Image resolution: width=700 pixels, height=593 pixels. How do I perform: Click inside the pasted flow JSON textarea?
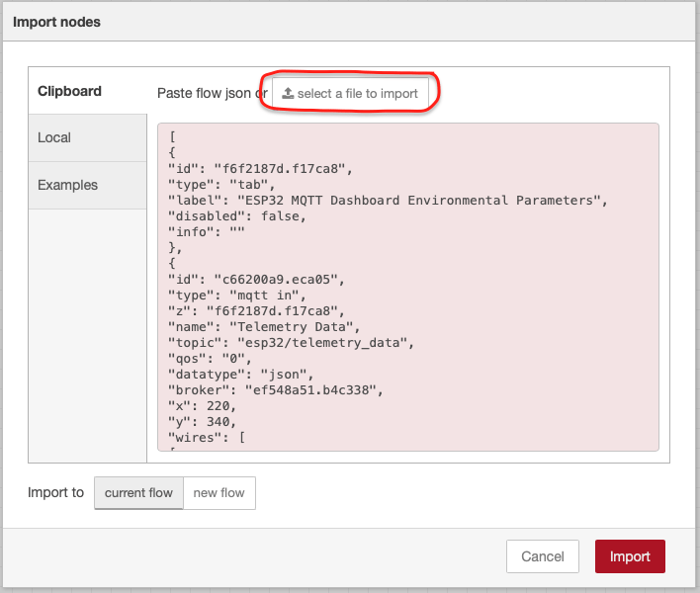tap(408, 287)
